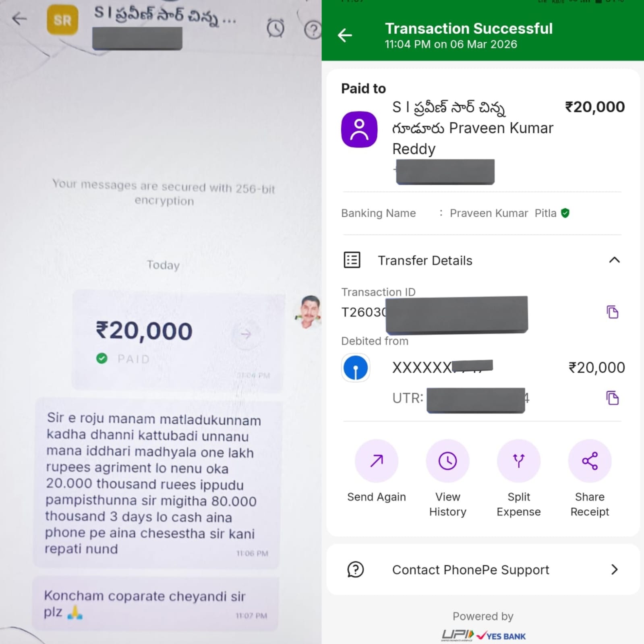The width and height of the screenshot is (644, 644).
Task: Tap the Contact PhonePe Support row
Action: [483, 569]
